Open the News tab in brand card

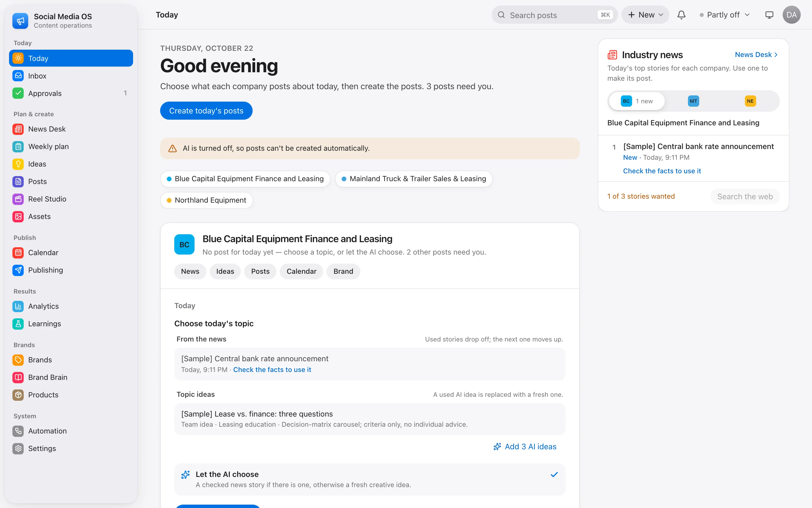(x=190, y=271)
